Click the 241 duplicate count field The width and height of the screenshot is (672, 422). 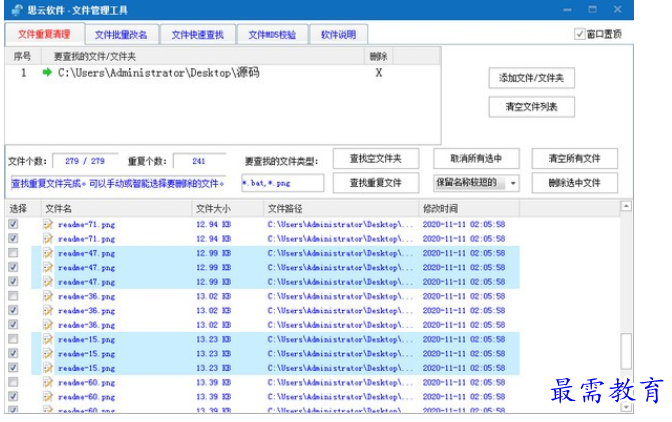click(x=199, y=161)
